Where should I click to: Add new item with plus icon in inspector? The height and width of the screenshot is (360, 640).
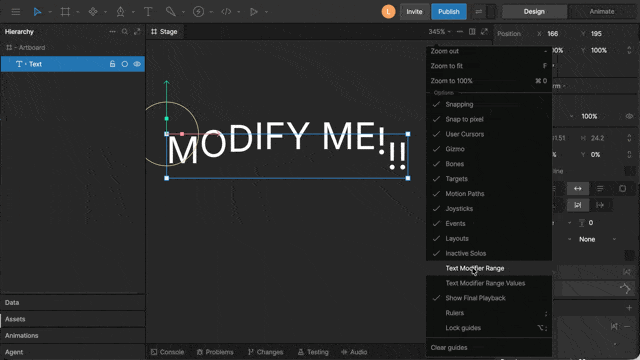coord(629,308)
